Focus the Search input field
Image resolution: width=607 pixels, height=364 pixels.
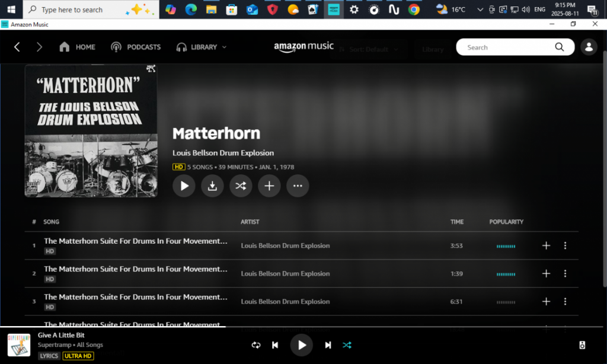point(509,47)
